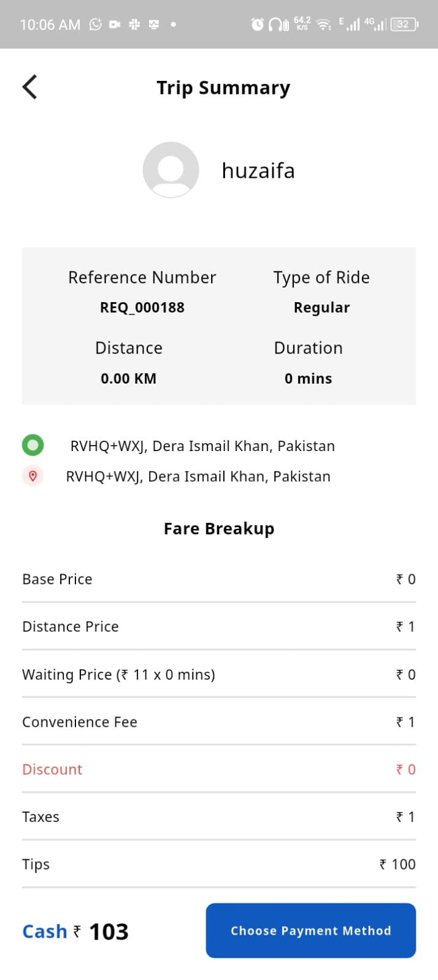Go back using the arrow icon

coord(29,87)
